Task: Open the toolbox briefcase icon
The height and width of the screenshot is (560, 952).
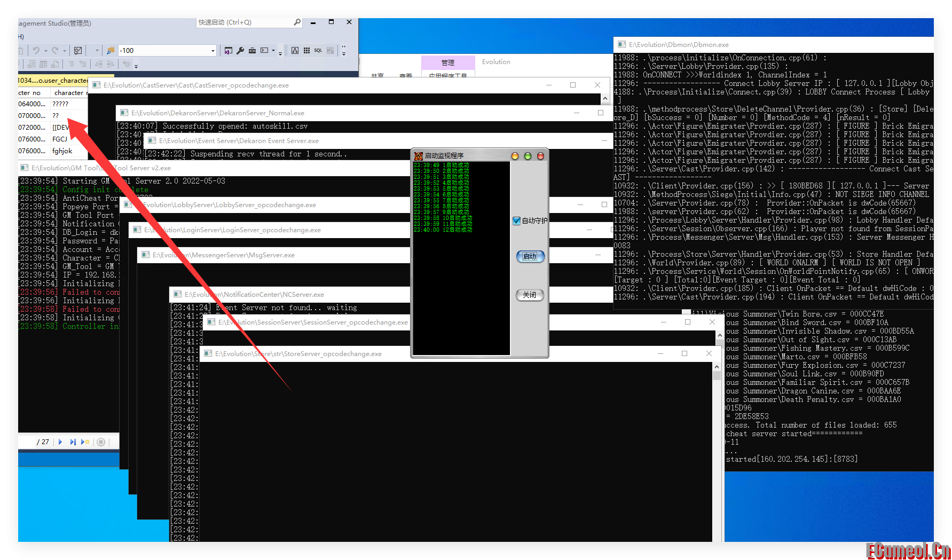Action: pyautogui.click(x=252, y=51)
